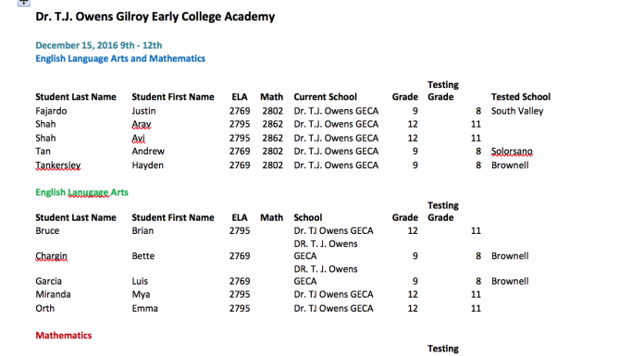Click the blue English Language Arts and Mathematics heading

pyautogui.click(x=120, y=58)
